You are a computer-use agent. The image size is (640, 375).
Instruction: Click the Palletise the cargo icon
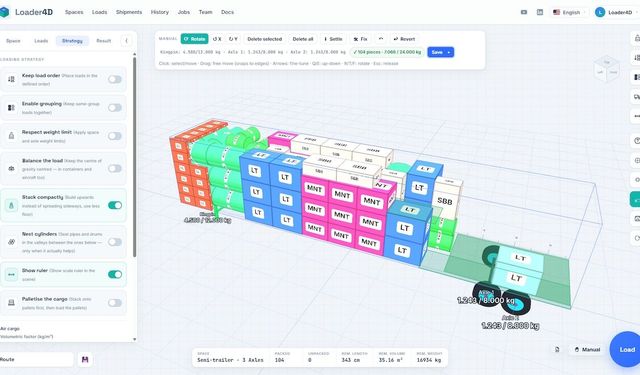coord(11,303)
